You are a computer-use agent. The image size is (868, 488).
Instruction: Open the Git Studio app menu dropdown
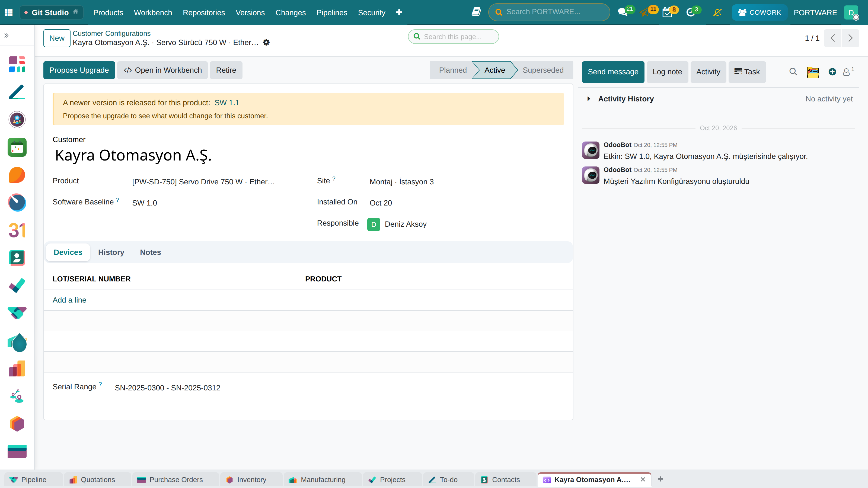(x=52, y=12)
